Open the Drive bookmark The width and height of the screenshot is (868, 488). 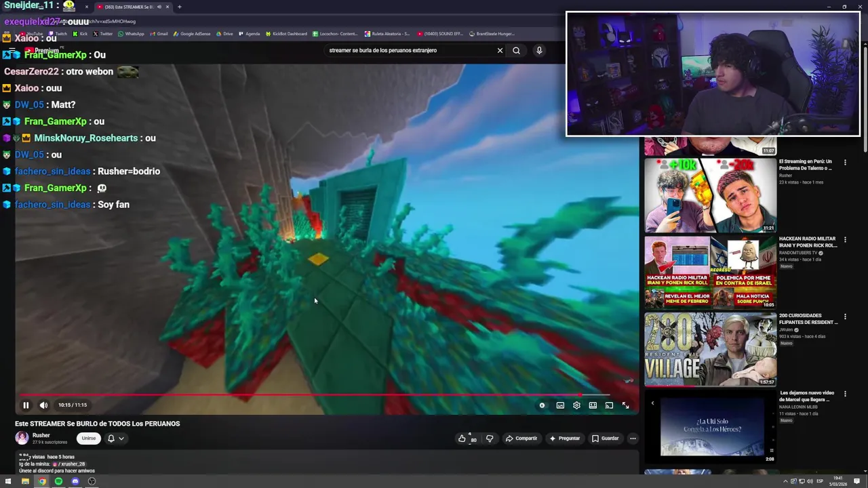click(x=224, y=34)
